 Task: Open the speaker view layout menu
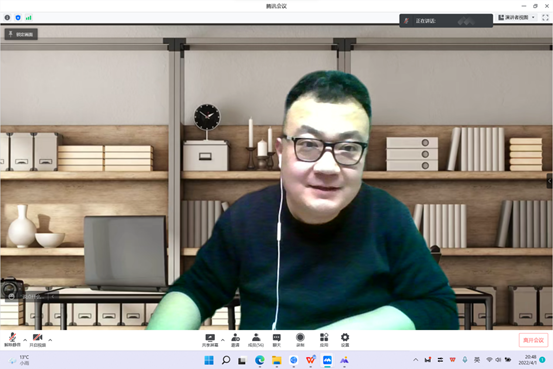tap(516, 17)
